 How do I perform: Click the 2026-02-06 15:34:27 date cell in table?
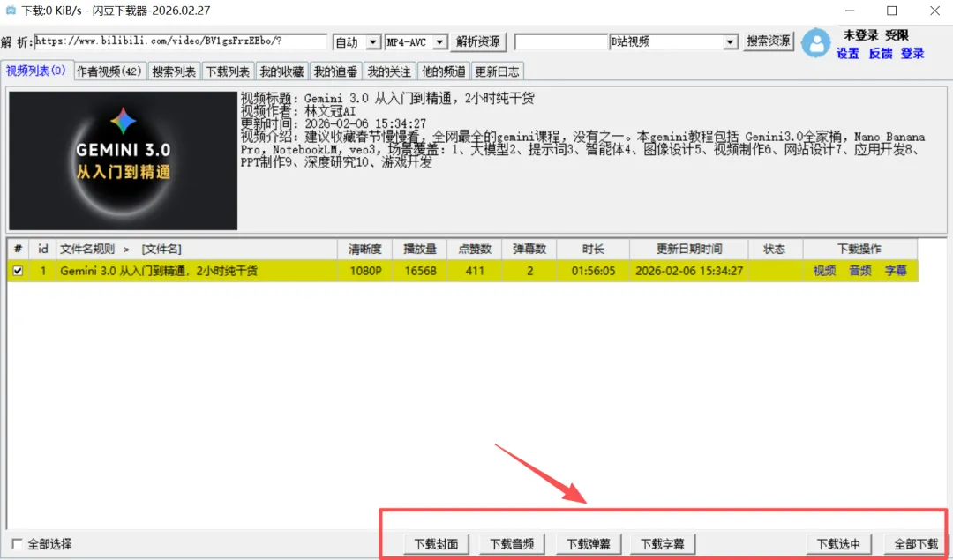point(689,271)
